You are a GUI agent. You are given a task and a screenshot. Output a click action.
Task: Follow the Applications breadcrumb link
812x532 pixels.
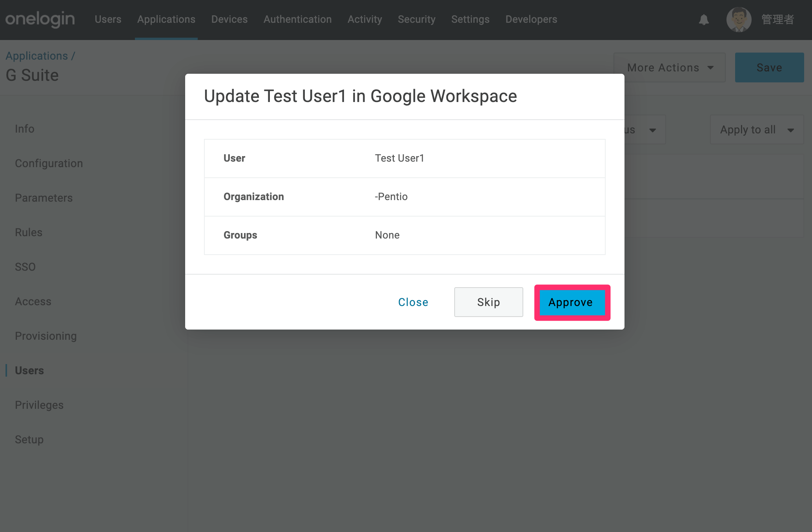[x=37, y=56]
